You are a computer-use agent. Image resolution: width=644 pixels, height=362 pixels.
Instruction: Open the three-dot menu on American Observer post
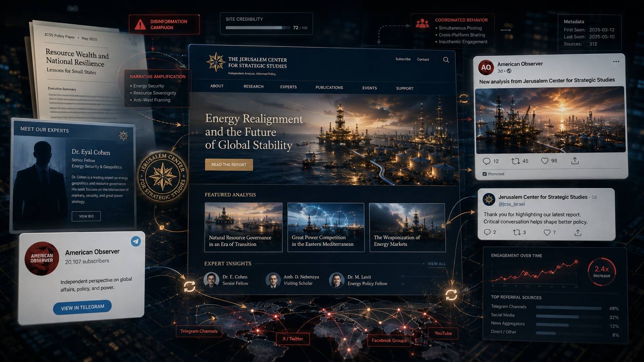[x=616, y=62]
